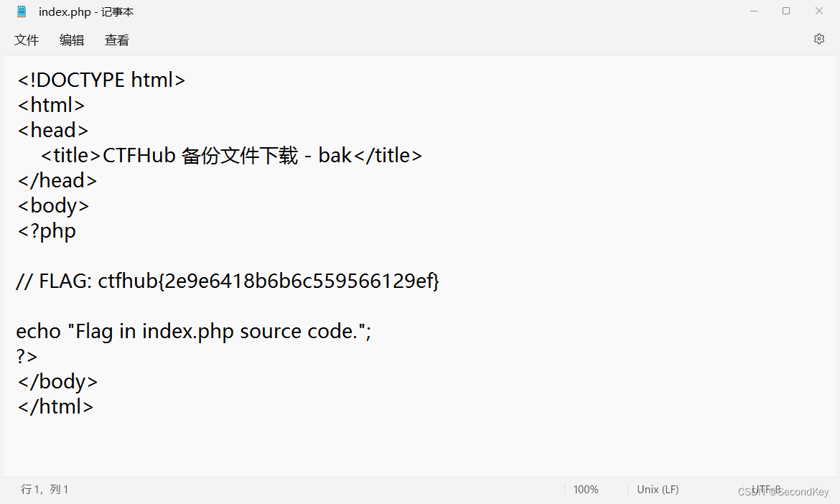840x504 pixels.
Task: Click the Unix (LF) line-ending indicator
Action: click(x=657, y=489)
